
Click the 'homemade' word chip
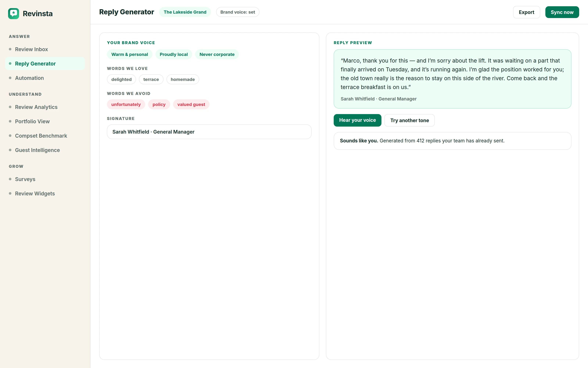[x=182, y=79]
